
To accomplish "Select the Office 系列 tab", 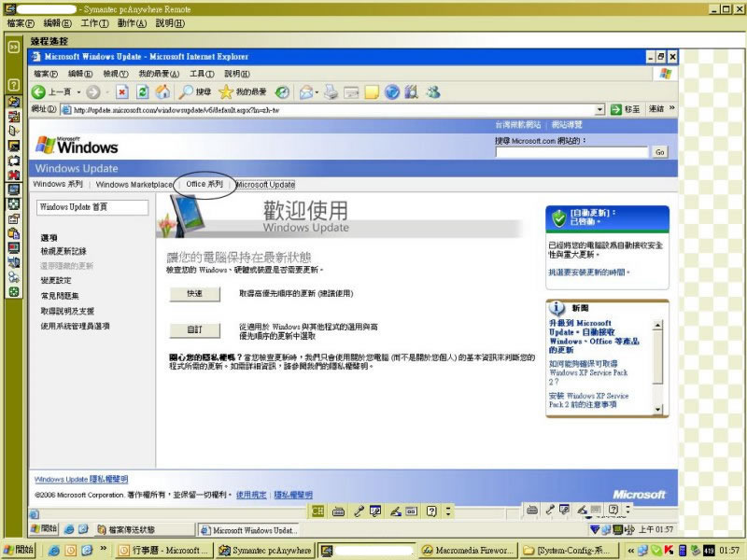I will (204, 184).
